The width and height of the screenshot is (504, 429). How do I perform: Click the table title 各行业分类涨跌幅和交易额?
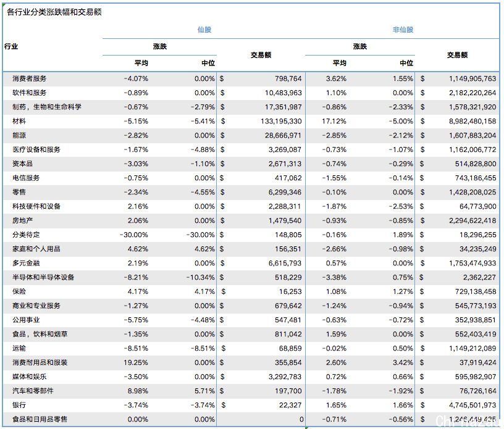click(x=54, y=12)
